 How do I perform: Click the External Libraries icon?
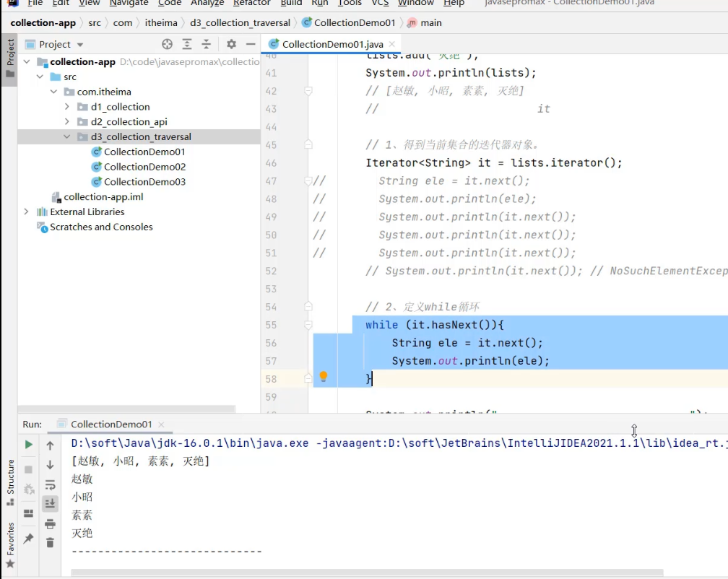42,212
